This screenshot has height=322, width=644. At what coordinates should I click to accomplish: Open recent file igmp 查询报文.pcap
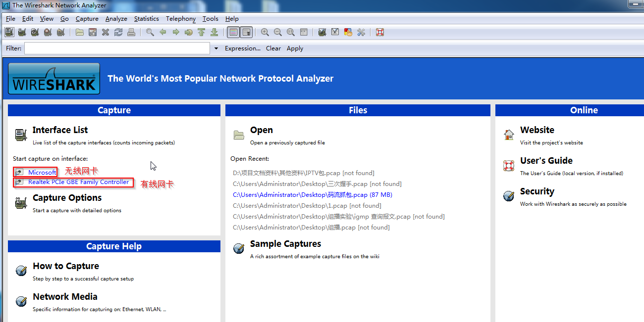[339, 217]
